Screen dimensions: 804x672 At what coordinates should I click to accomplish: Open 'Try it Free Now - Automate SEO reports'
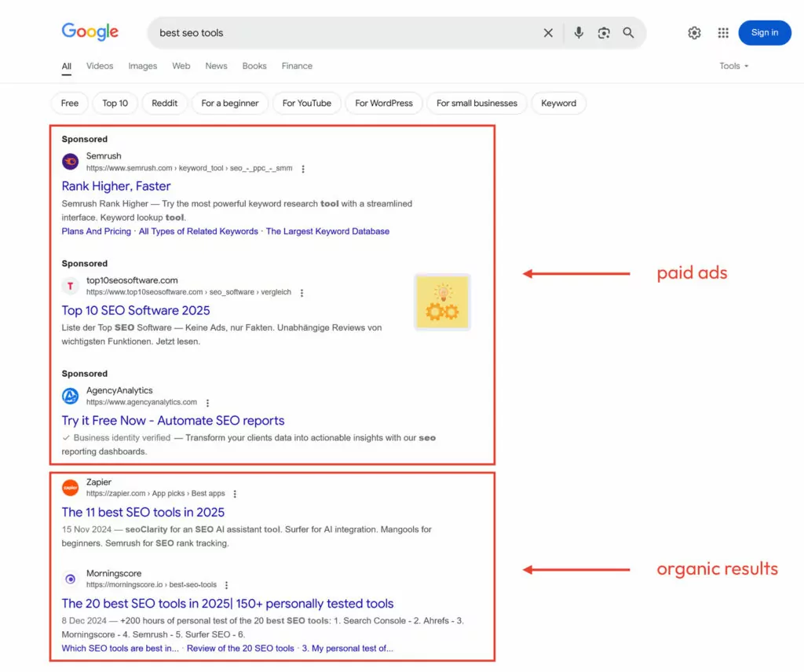click(174, 420)
